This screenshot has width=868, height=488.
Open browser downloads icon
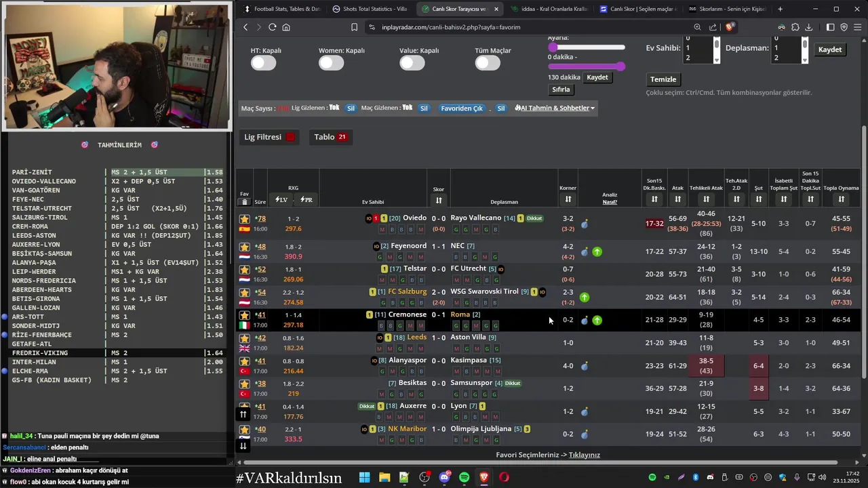coord(810,27)
